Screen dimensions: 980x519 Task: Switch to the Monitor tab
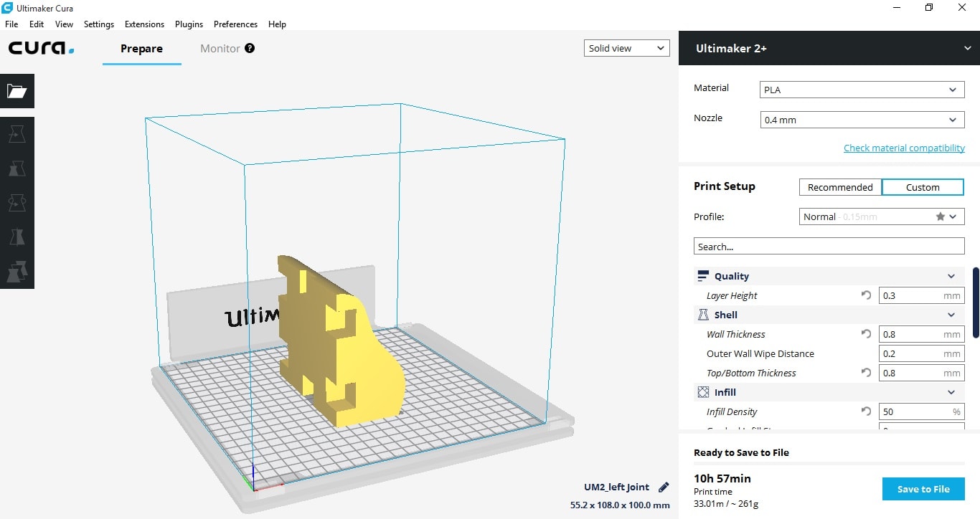click(220, 48)
